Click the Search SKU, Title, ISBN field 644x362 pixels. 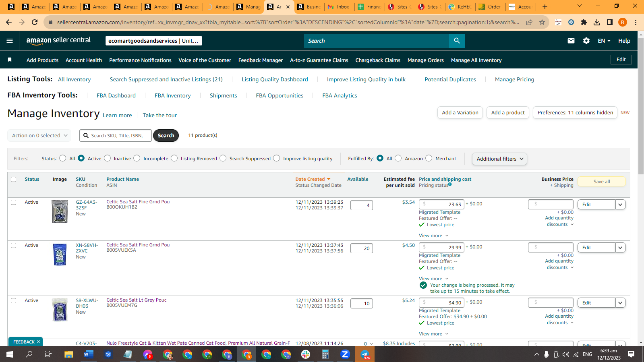pyautogui.click(x=116, y=136)
